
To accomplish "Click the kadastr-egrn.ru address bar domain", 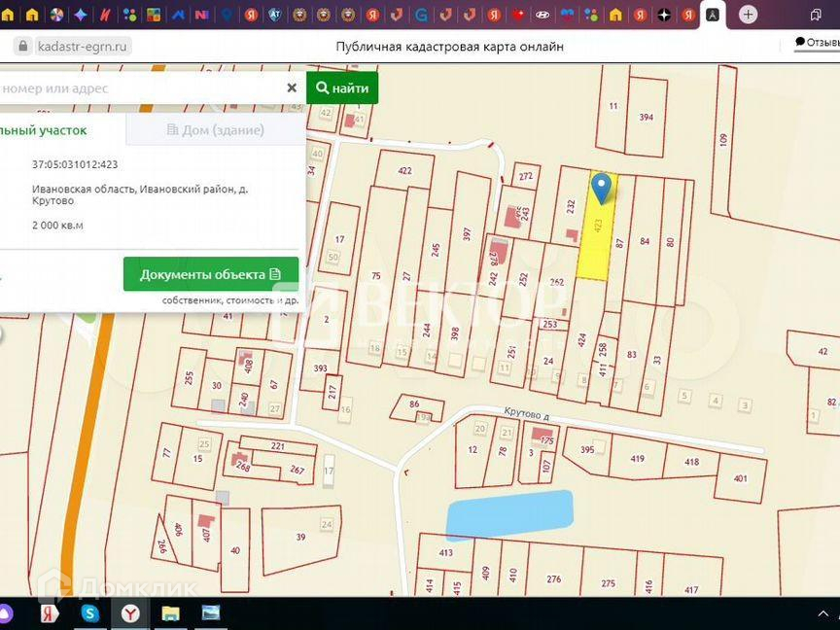I will tap(83, 47).
